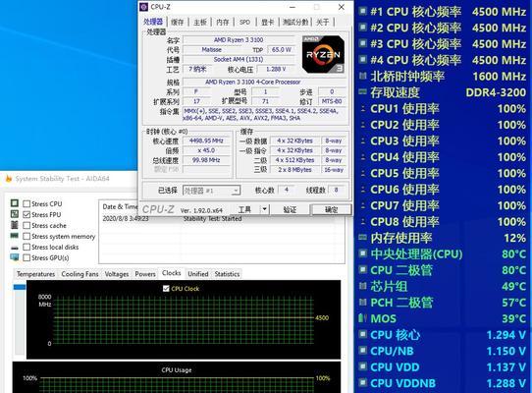Image resolution: width=532 pixels, height=393 pixels.
Task: Open the 关于 tab in CPU-Z
Action: (x=323, y=22)
